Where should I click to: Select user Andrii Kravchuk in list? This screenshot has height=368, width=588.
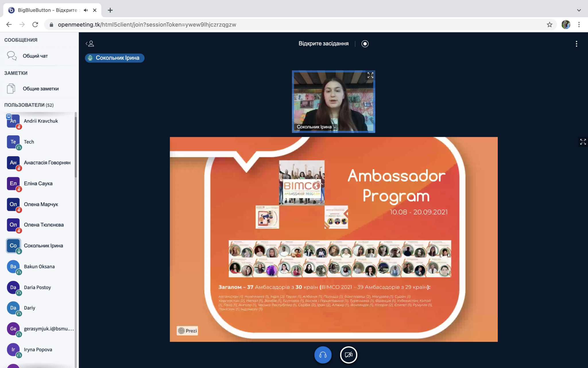41,121
